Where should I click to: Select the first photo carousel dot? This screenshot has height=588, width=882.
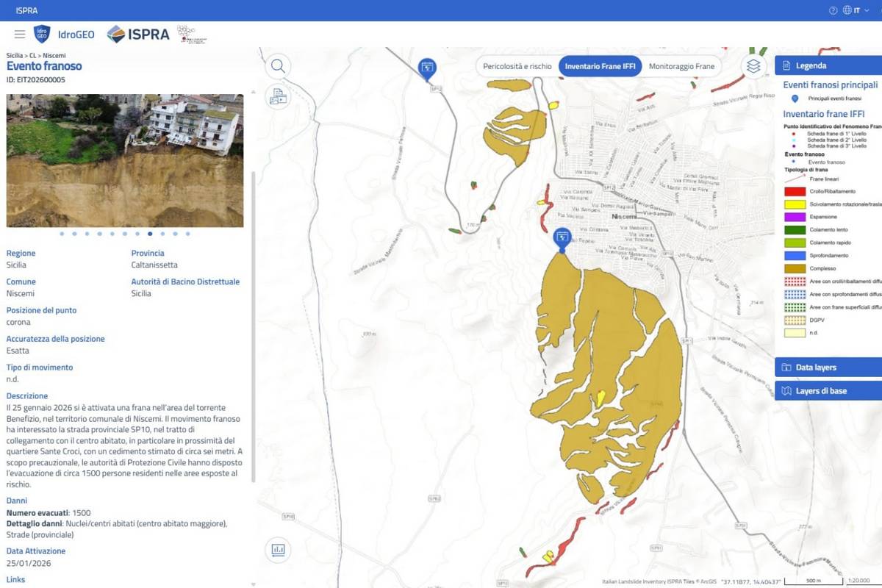tap(62, 234)
